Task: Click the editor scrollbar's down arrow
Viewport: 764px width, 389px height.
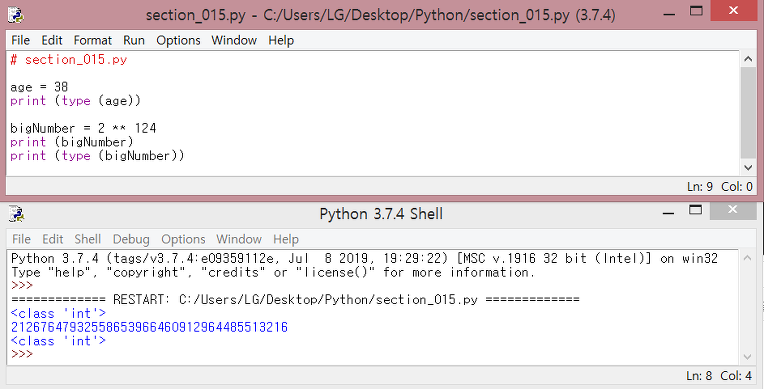Action: point(748,168)
